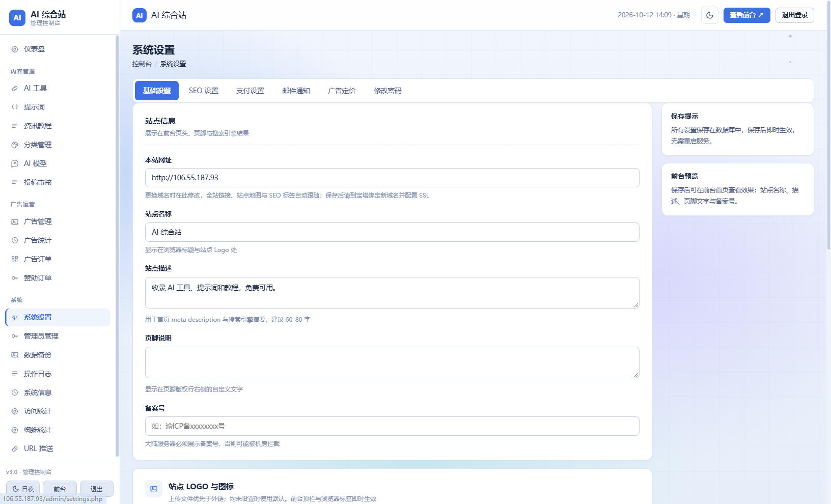Click the 广告统计 clock icon
Viewport: 831px width, 504px height.
(15, 241)
